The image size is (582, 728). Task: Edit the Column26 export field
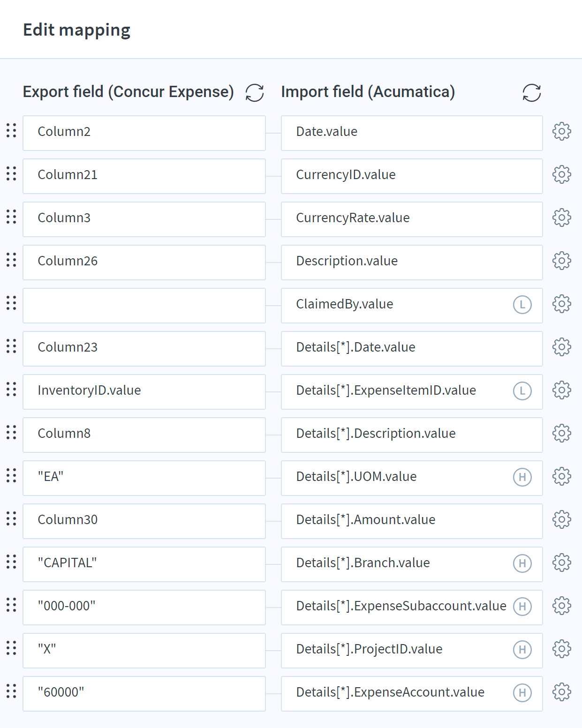pos(144,263)
